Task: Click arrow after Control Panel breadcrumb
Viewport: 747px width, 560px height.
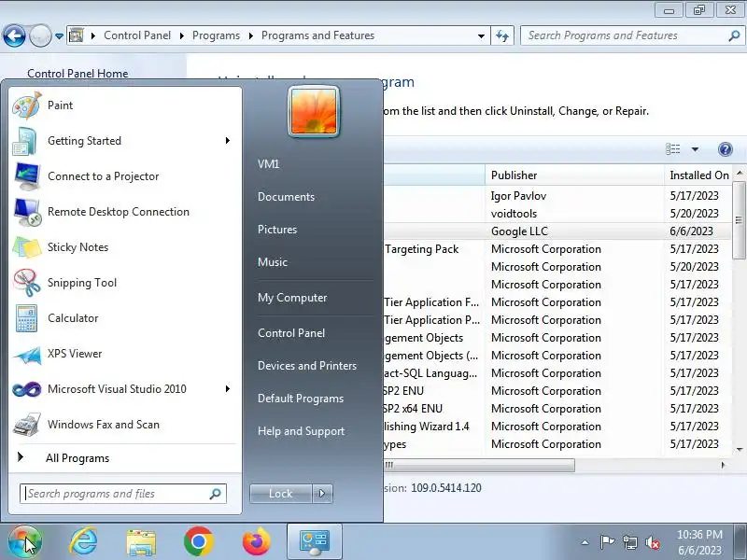Action: pyautogui.click(x=181, y=35)
